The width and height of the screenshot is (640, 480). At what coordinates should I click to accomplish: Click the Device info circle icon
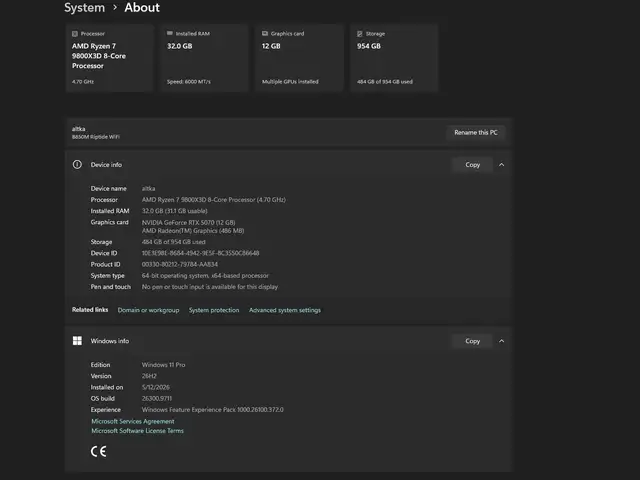(77, 164)
